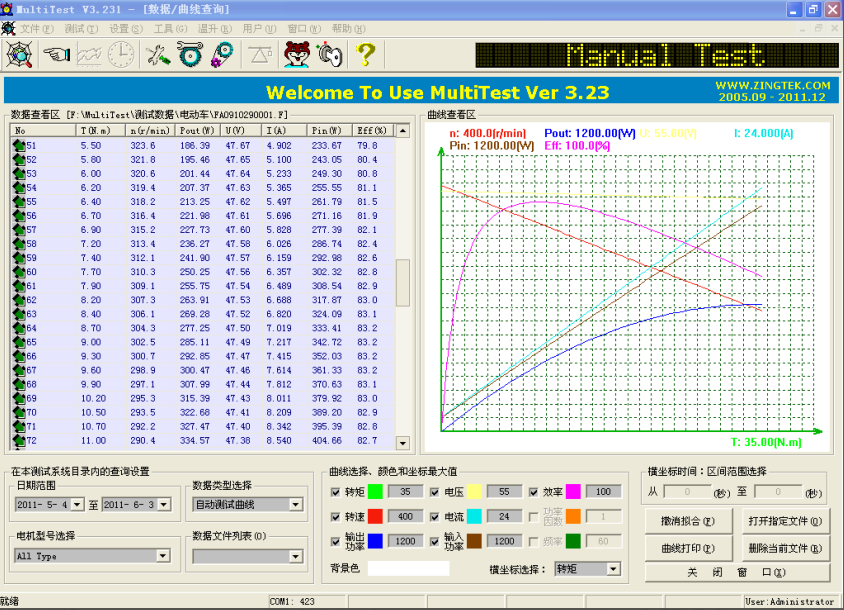Screen dimensions: 844x610
Task: Open the 文件(F) menu
Action: [x=36, y=29]
